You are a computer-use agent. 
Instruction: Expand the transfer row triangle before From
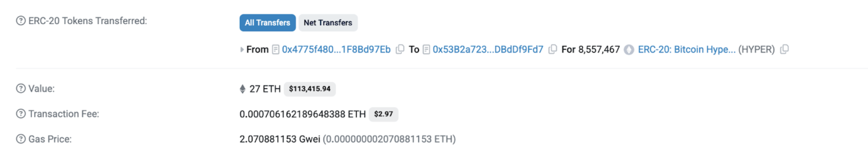point(242,50)
